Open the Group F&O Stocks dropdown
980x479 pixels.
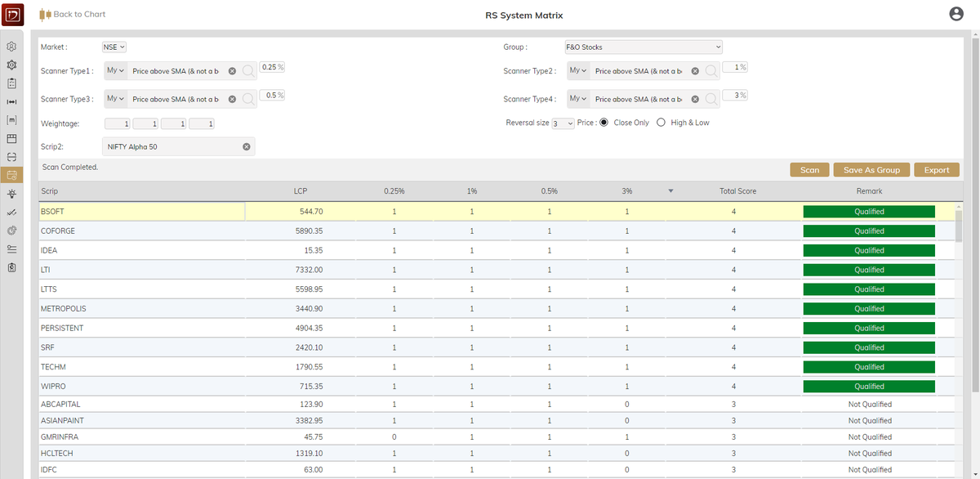point(644,47)
